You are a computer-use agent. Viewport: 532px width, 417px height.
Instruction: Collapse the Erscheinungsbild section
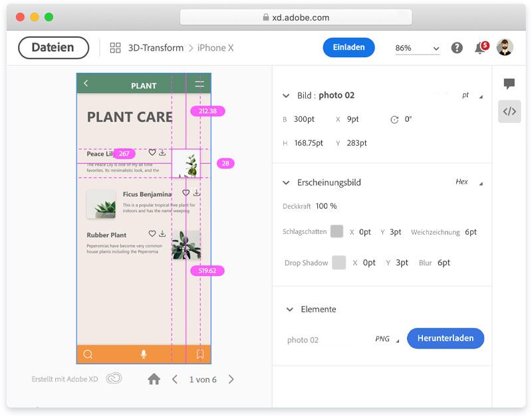286,182
